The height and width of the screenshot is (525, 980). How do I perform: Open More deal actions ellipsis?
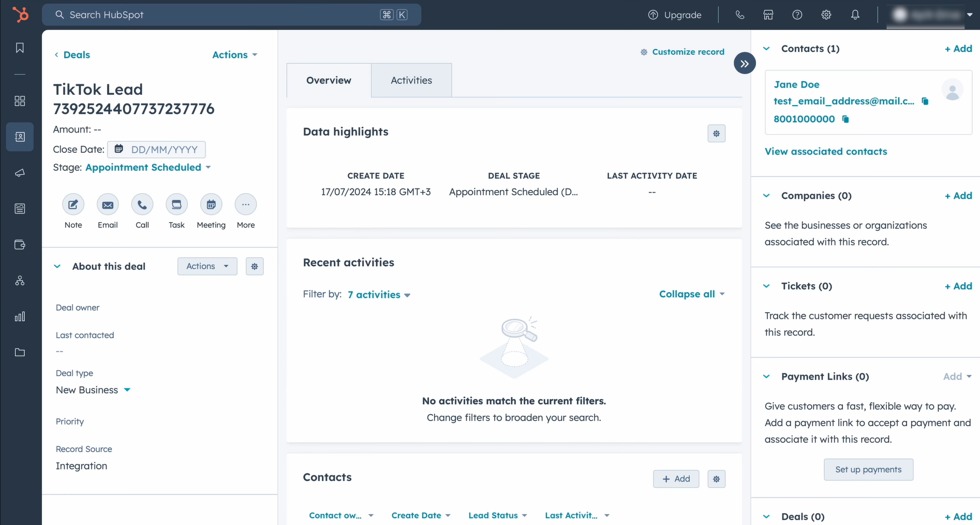(x=246, y=205)
